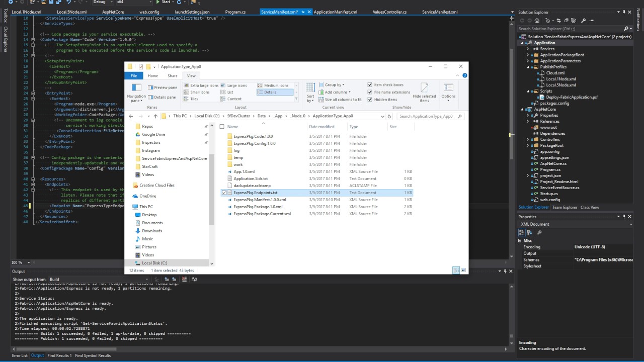Screen dimensions: 644x362
Task: Expand Services node in Solution Explorer
Action: 528,49
